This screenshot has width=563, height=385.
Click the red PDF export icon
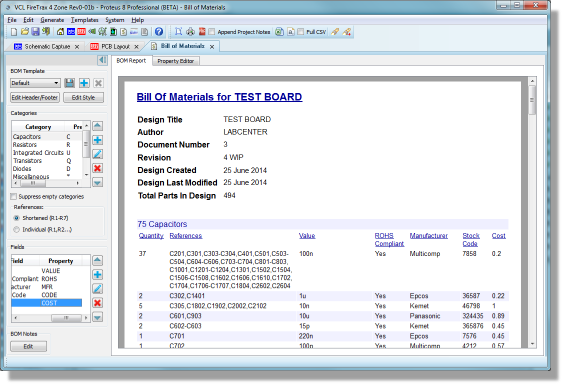[202, 32]
